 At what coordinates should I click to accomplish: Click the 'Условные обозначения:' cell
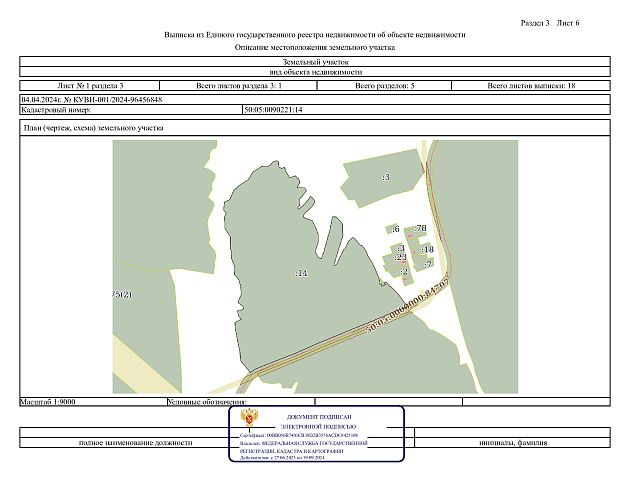coord(241,401)
